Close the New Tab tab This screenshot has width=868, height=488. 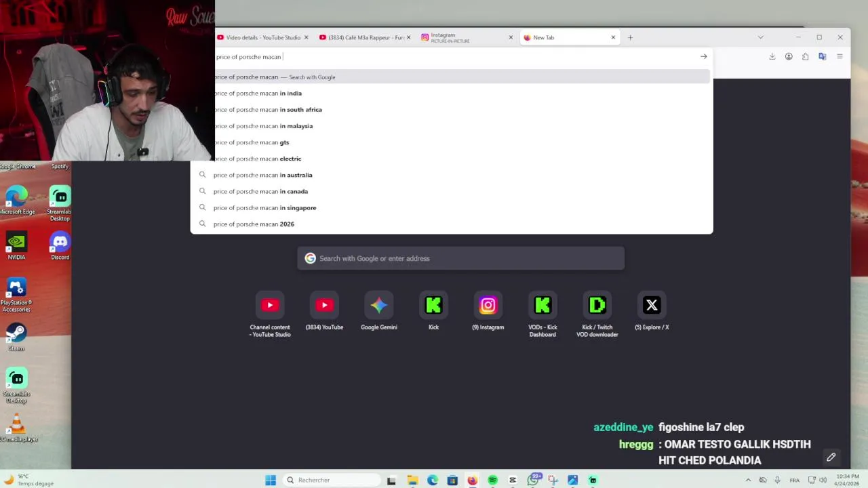613,37
